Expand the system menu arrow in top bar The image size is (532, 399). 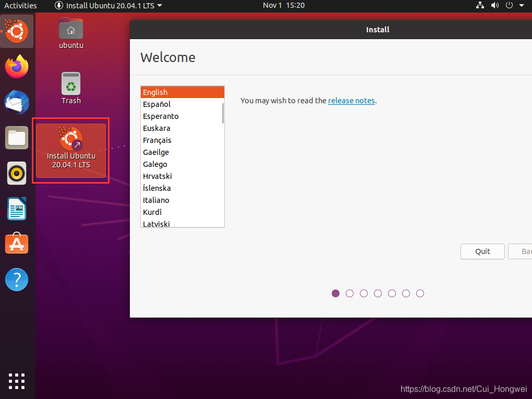coord(522,5)
